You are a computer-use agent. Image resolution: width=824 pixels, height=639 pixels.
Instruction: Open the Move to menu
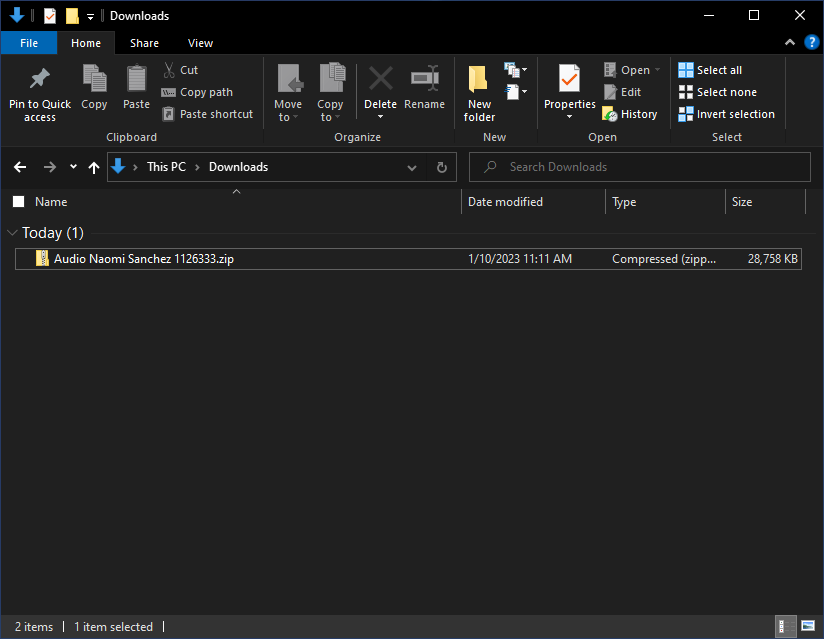(288, 94)
